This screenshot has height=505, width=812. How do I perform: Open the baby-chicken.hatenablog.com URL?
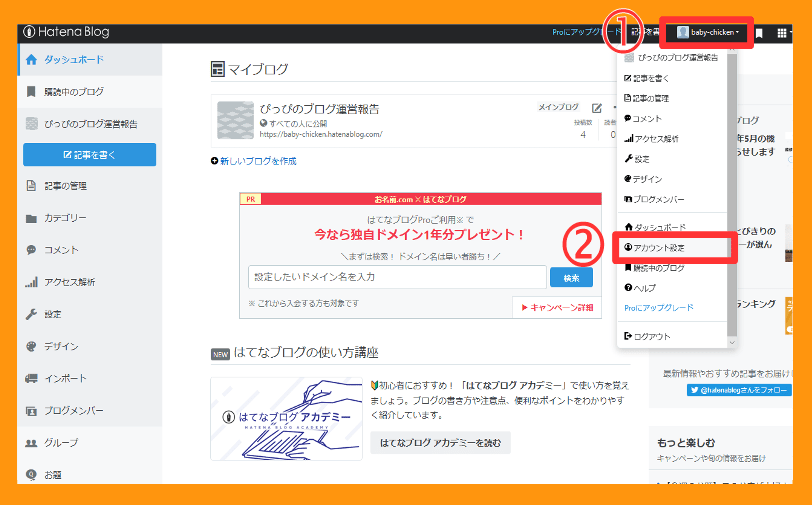pos(321,134)
